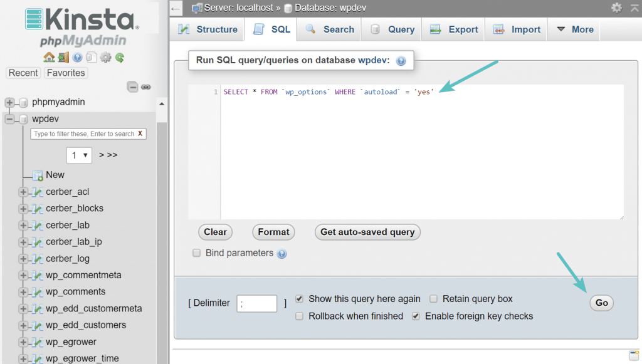Open the More tab dropdown

574,29
